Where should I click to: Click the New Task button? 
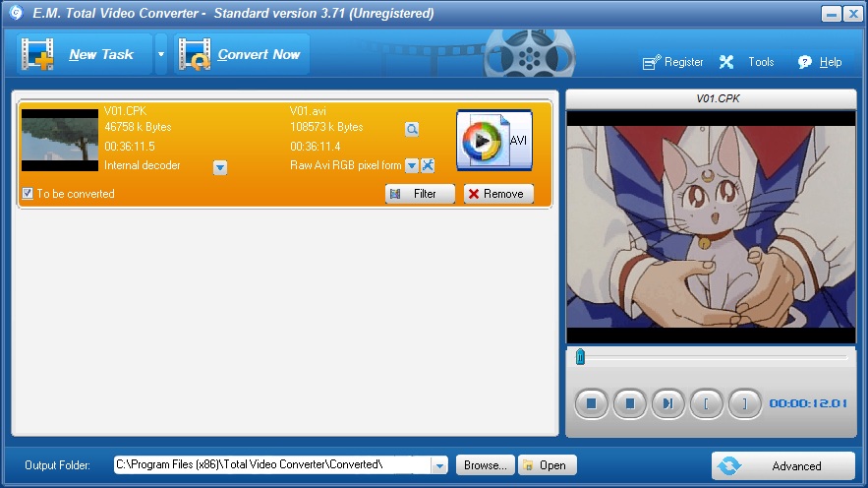tap(85, 54)
